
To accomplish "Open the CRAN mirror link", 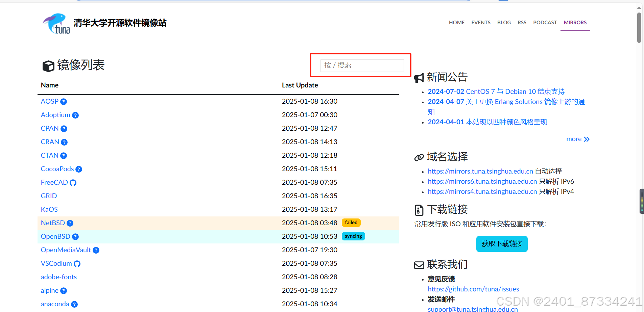I will tap(50, 142).
